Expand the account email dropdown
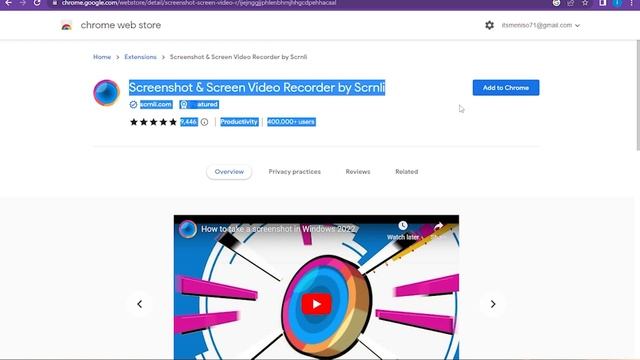640x360 pixels. [540, 25]
